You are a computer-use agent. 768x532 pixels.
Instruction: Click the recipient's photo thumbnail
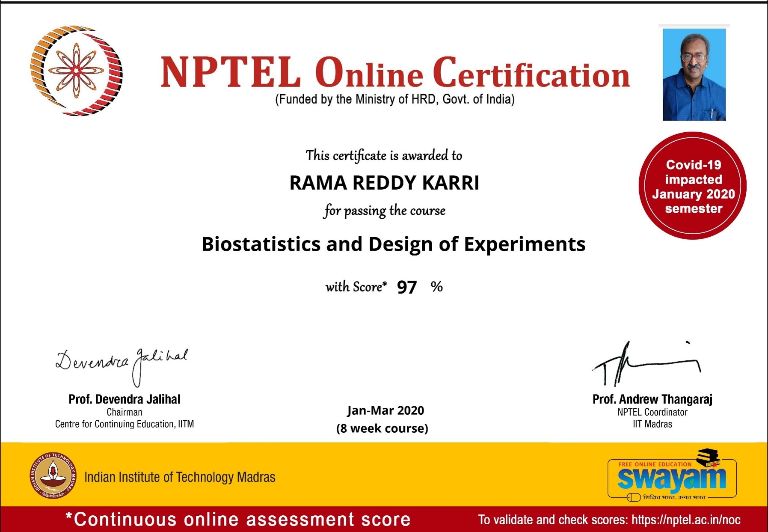coord(694,74)
